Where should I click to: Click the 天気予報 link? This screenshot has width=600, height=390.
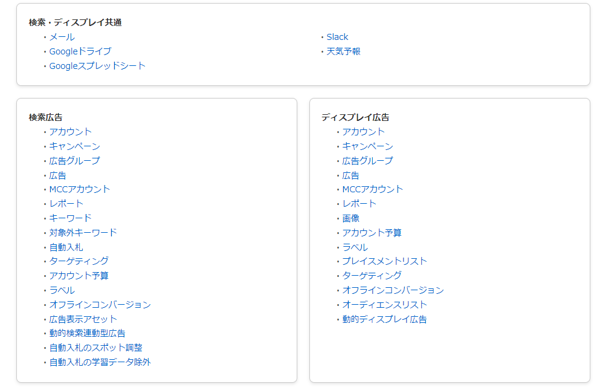(x=343, y=51)
